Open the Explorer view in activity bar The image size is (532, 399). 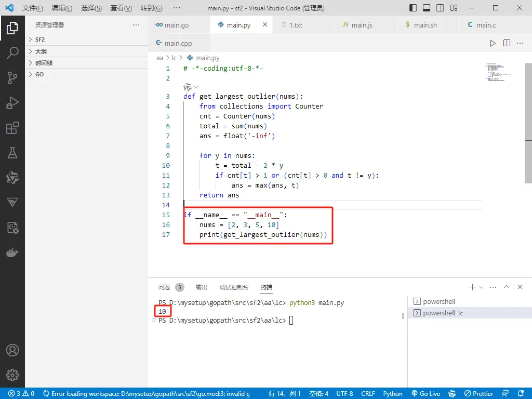point(12,28)
